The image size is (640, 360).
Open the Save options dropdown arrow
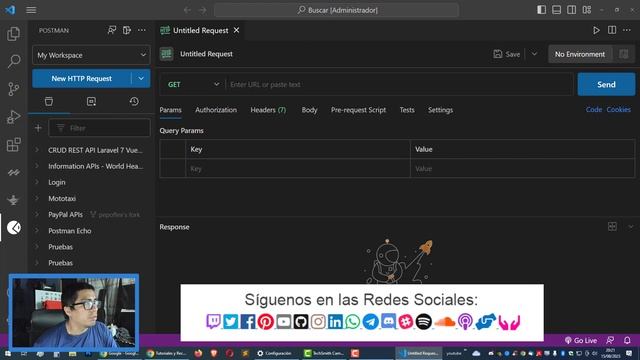(x=534, y=54)
